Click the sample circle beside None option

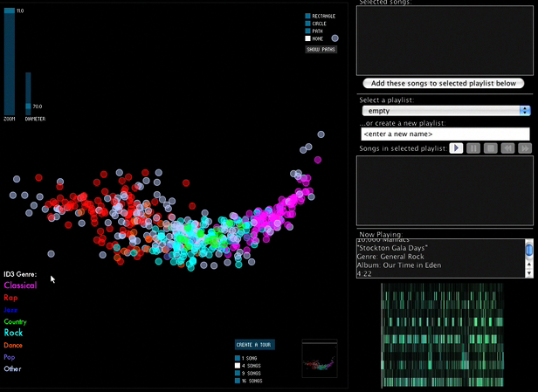(x=335, y=38)
